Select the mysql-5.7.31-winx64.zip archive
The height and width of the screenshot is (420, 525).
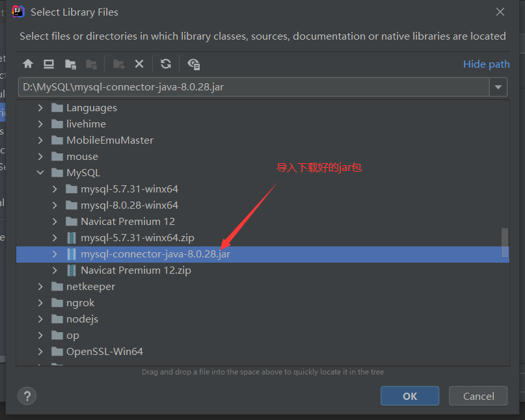pyautogui.click(x=137, y=238)
